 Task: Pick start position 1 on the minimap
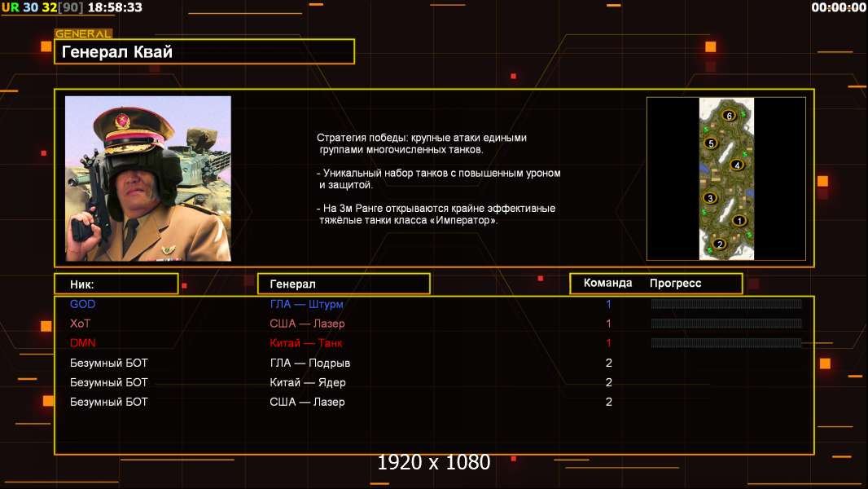tap(739, 220)
